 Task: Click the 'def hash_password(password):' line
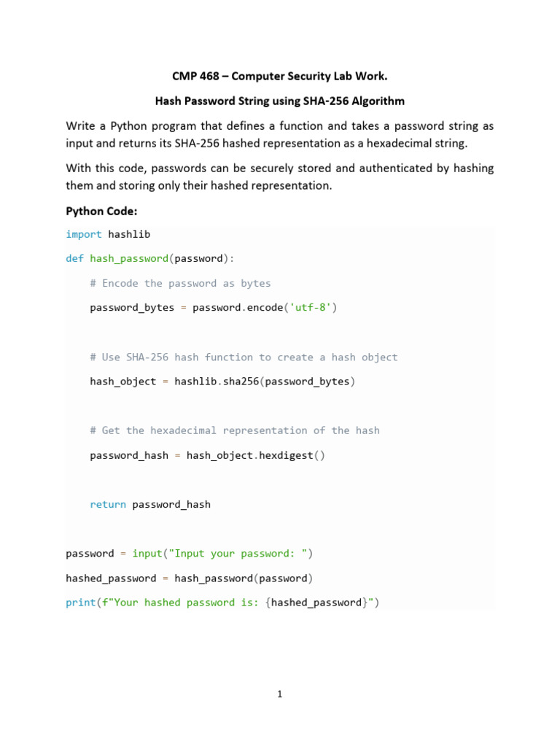150,258
